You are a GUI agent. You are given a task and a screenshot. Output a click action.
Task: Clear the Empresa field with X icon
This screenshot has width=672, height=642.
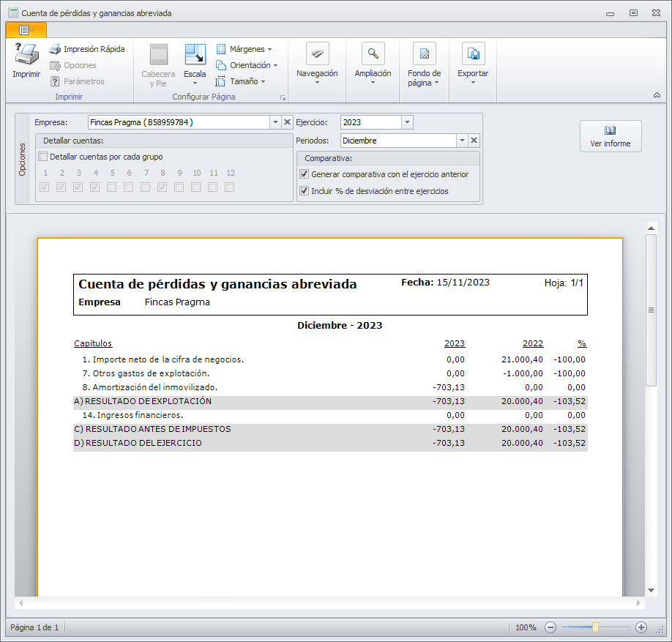(x=287, y=122)
